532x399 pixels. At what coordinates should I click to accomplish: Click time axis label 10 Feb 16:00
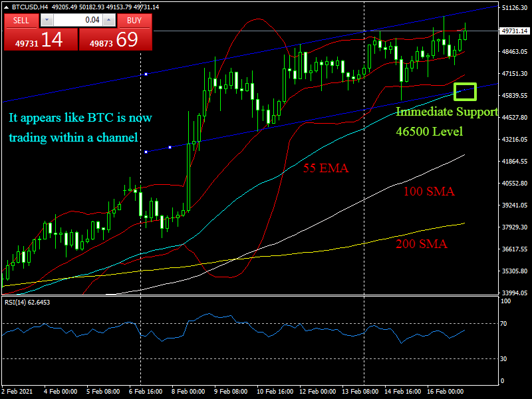(275, 391)
